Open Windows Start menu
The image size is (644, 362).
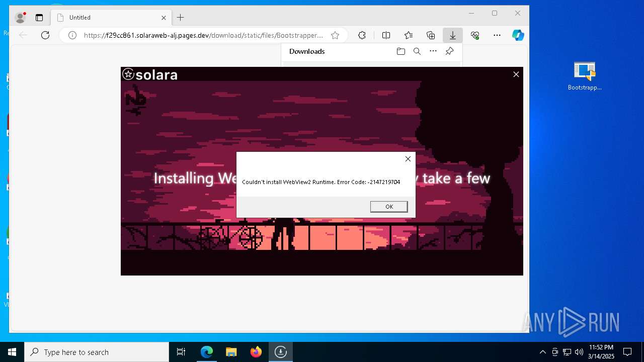(x=12, y=352)
